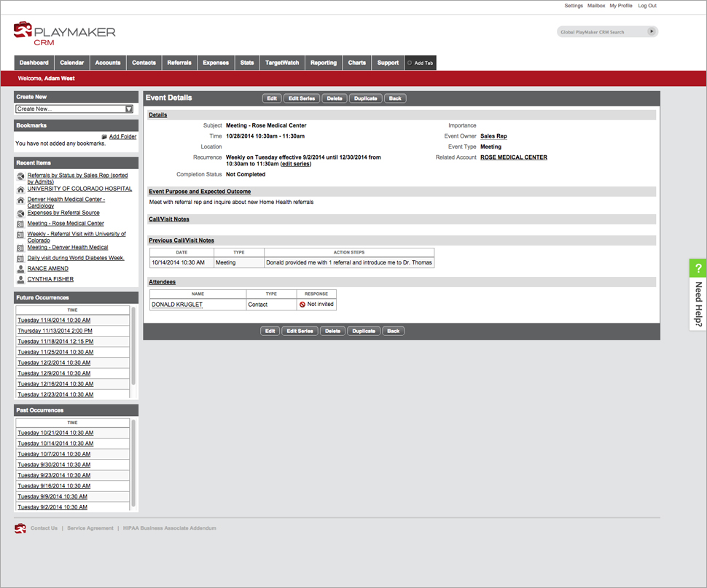707x588 pixels.
Task: Click the top Edit Series button
Action: pyautogui.click(x=302, y=98)
